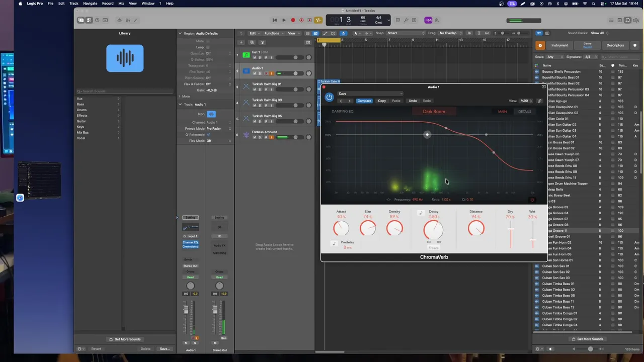The height and width of the screenshot is (362, 644).
Task: Open the Cave preset dropdown
Action: pyautogui.click(x=370, y=94)
